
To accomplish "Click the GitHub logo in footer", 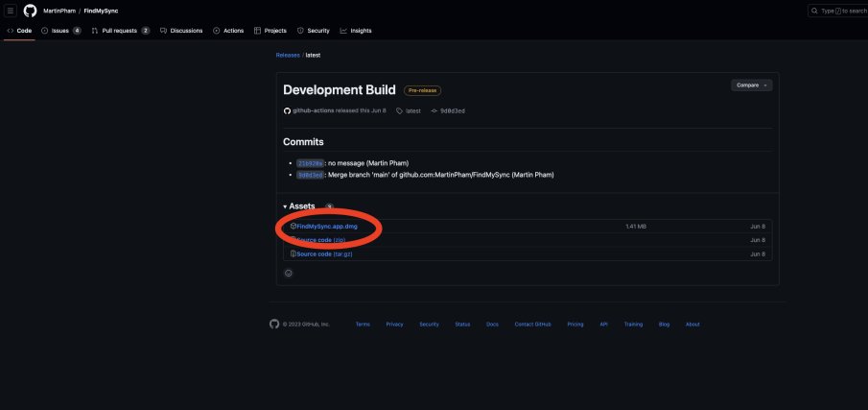I will (x=274, y=324).
